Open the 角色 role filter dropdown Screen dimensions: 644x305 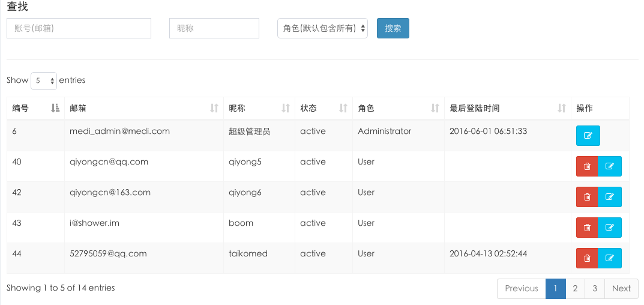pyautogui.click(x=322, y=28)
